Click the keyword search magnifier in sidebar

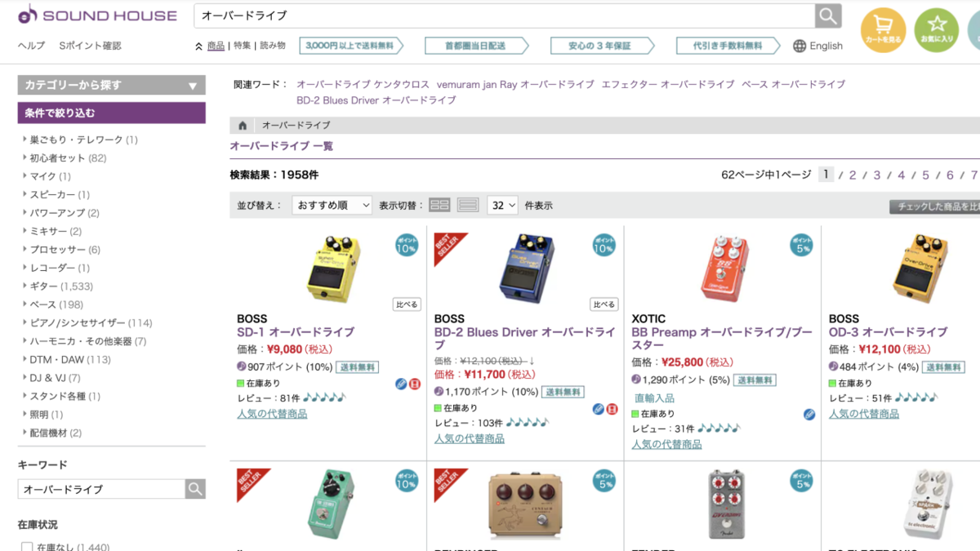tap(195, 489)
